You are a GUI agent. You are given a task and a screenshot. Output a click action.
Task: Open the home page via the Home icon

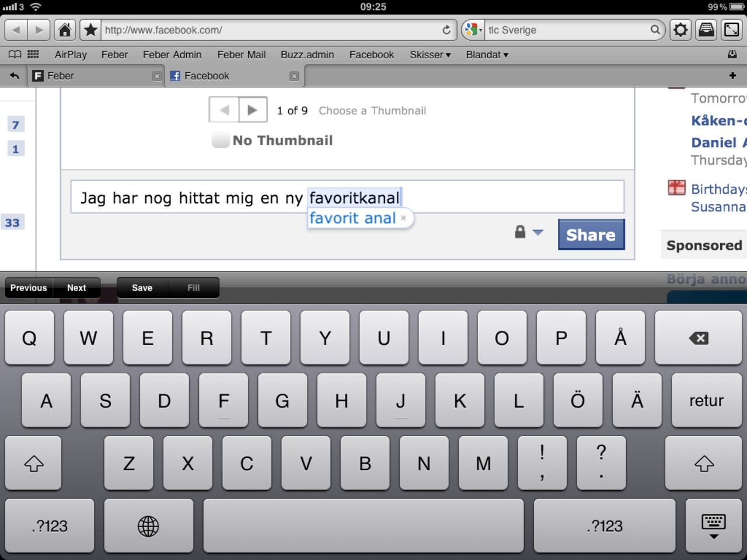64,29
